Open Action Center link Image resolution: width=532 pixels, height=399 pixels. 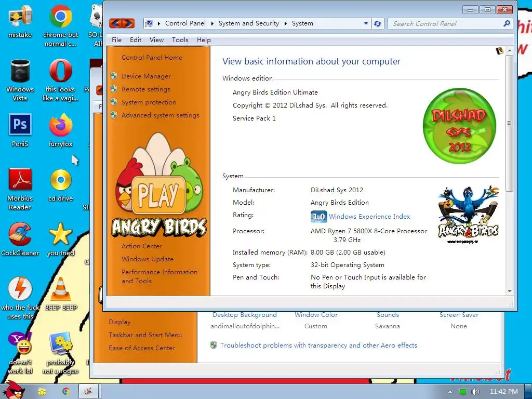tap(141, 246)
